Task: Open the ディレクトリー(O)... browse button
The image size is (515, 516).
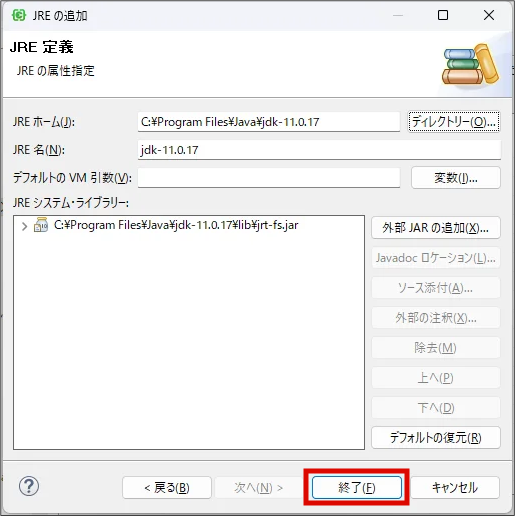Action: [454, 122]
